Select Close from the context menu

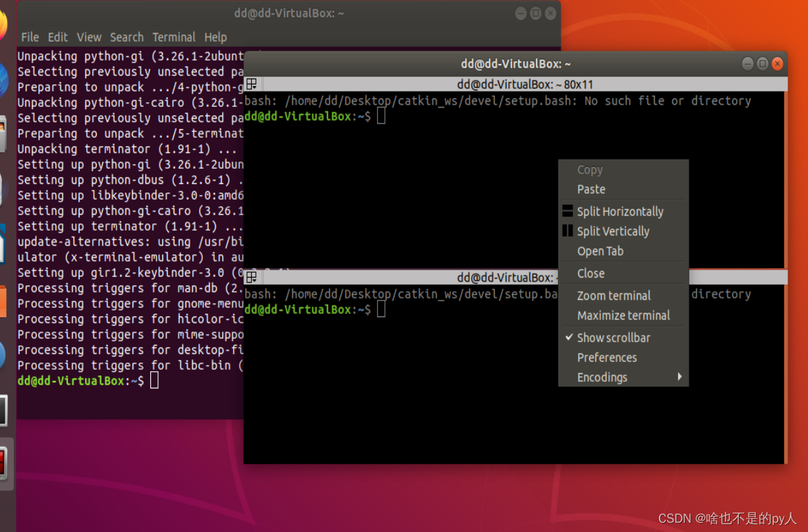[x=590, y=273]
